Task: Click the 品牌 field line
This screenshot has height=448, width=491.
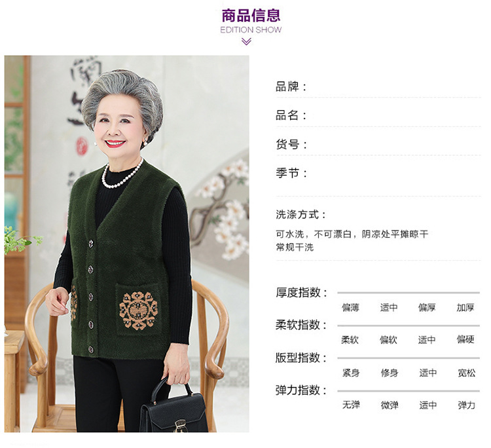Action: pos(378,87)
